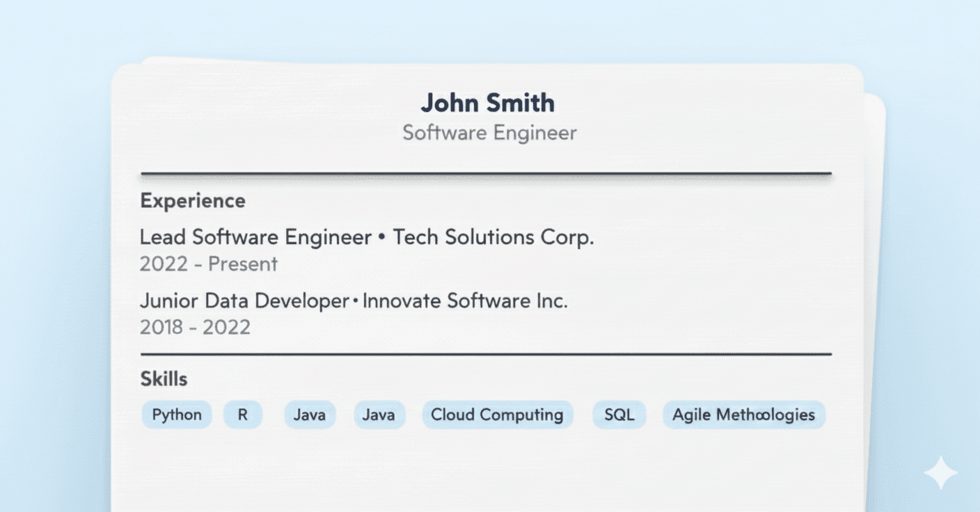
Task: Click the 2022 - Present date range
Action: 208,264
